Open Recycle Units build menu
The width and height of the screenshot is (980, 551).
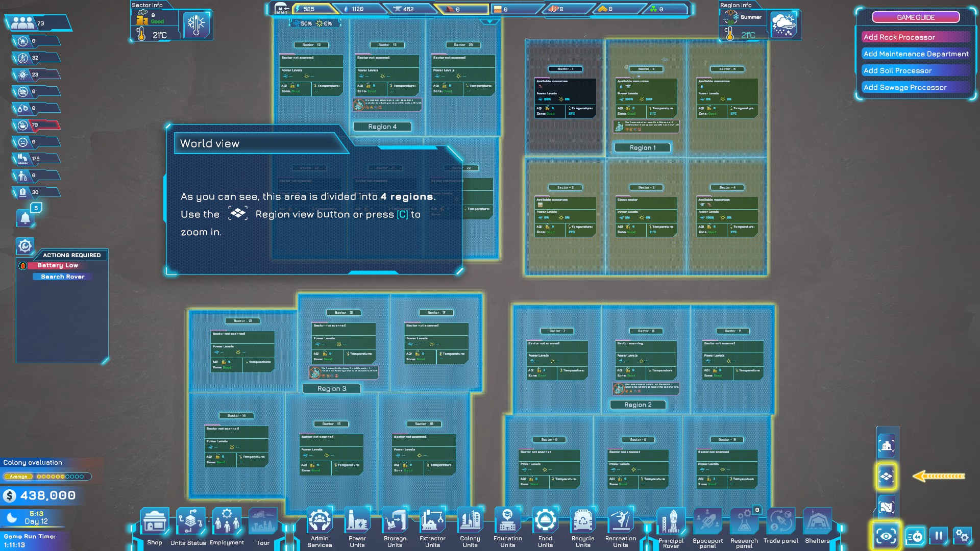point(583,521)
